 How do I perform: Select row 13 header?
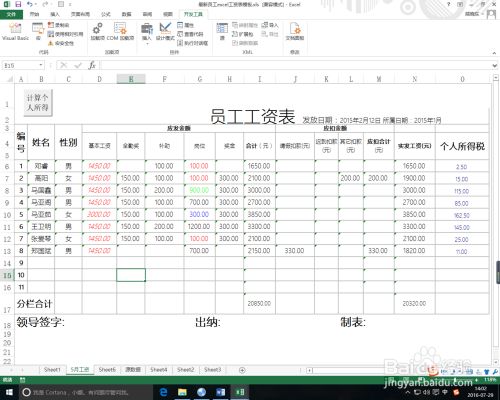(7, 251)
